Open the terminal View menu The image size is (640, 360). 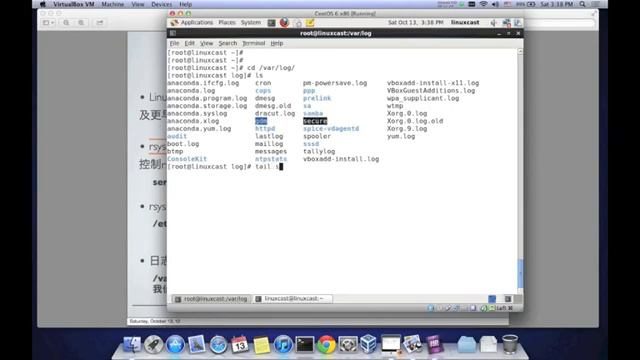coord(207,43)
